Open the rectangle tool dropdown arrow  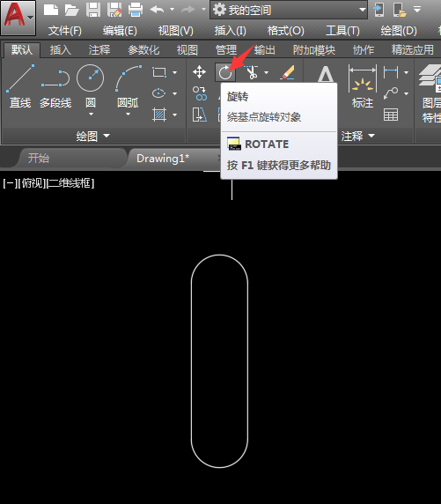(175, 72)
